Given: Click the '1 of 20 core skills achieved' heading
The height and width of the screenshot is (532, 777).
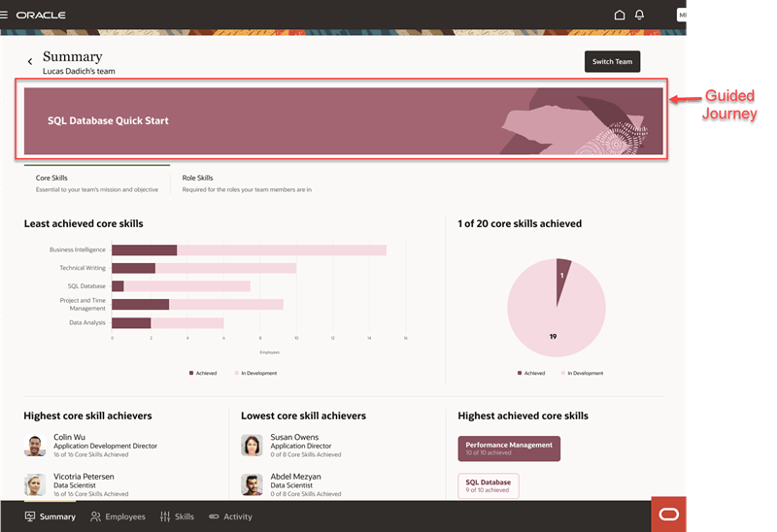Looking at the screenshot, I should point(520,224).
